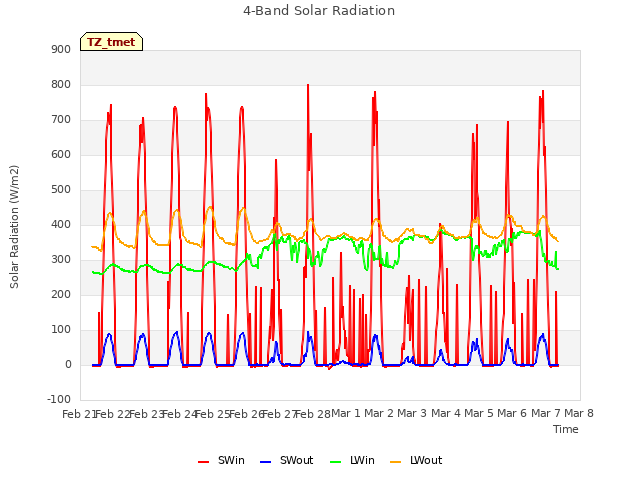Click the Solar Radiation (W/m2) axis title

point(14,227)
